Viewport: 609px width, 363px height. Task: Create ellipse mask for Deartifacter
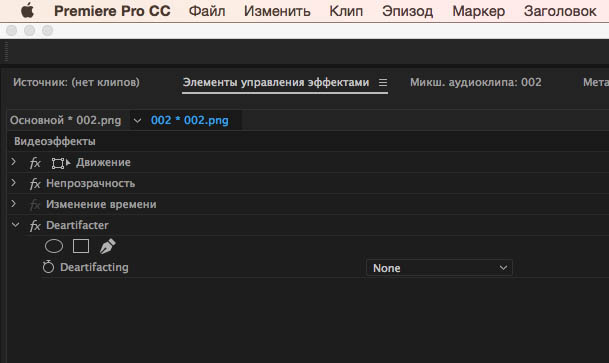[x=54, y=246]
